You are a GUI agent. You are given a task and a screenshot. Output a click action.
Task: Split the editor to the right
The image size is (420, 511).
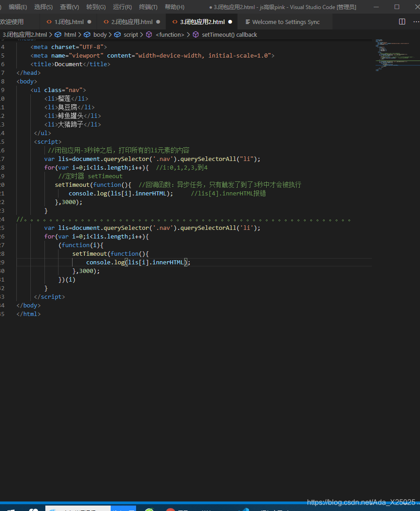point(402,21)
